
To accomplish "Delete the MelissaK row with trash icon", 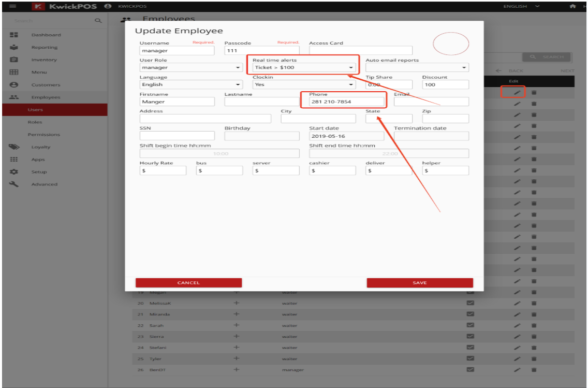I will (534, 303).
